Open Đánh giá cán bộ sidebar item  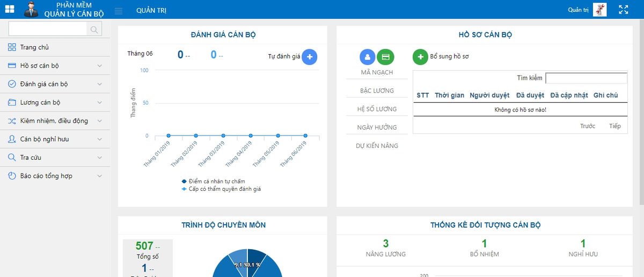click(55, 84)
